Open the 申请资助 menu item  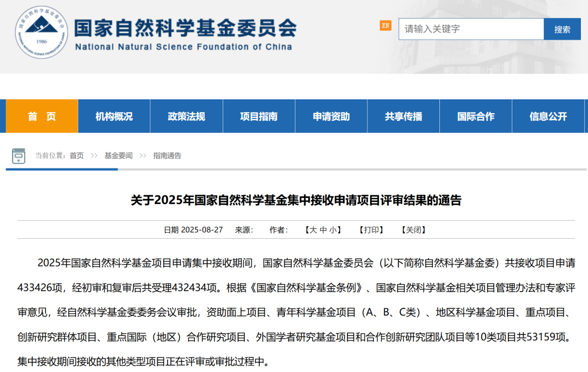pos(331,116)
